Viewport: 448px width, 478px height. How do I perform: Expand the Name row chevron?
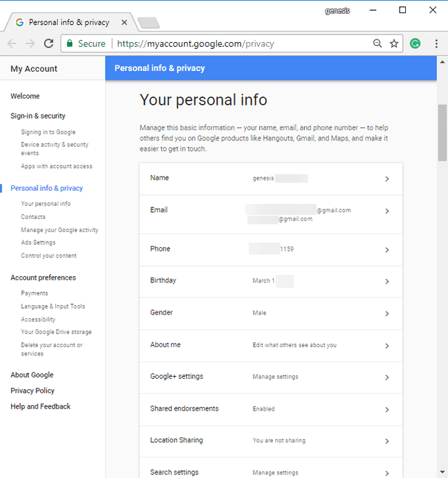(387, 179)
